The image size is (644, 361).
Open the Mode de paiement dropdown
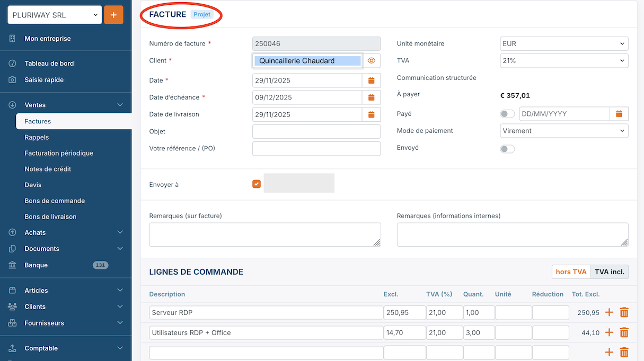coord(564,131)
